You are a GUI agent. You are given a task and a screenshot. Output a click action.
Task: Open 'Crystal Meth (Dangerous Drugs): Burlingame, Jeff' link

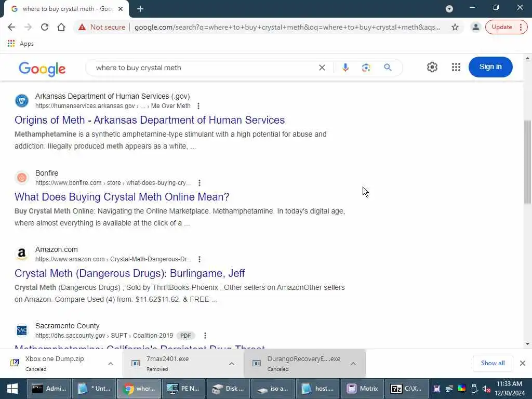[x=129, y=273]
